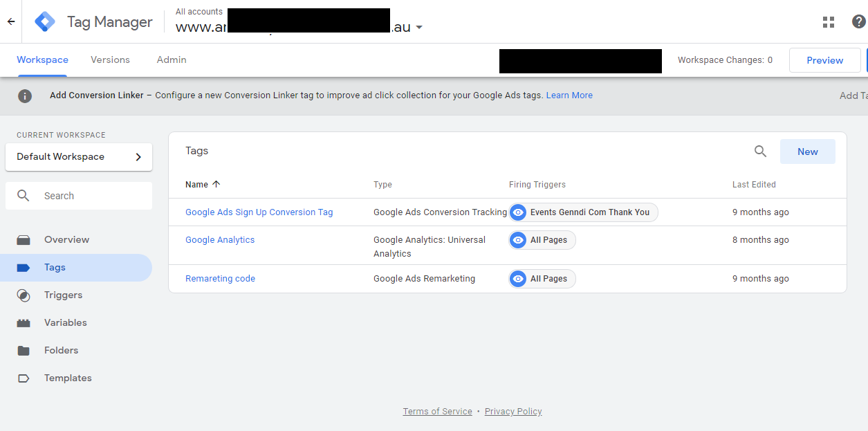Open Templates in the sidebar
The width and height of the screenshot is (868, 431).
click(x=68, y=378)
